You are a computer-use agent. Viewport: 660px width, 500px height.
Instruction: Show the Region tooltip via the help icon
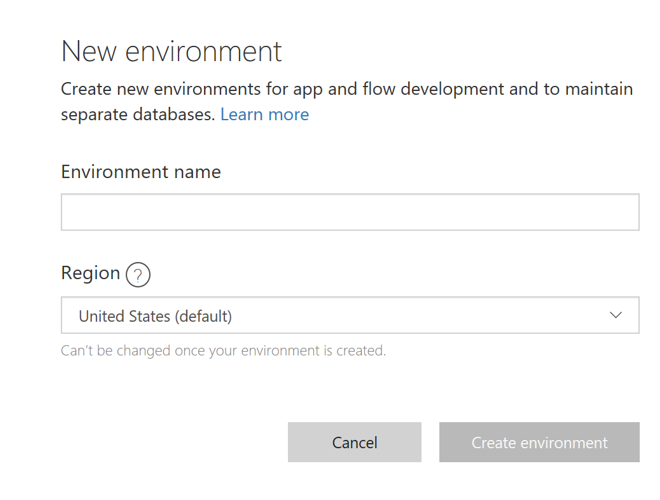tap(138, 275)
